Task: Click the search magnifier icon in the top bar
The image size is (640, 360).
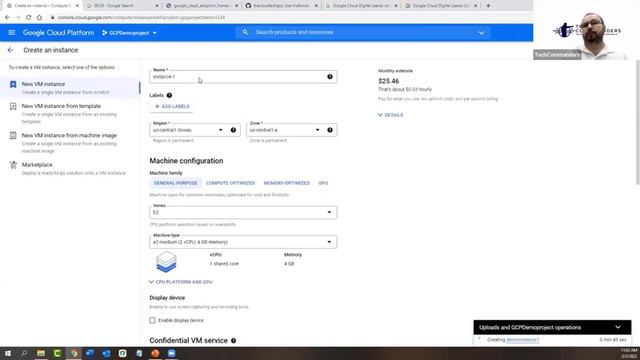Action: click(245, 32)
